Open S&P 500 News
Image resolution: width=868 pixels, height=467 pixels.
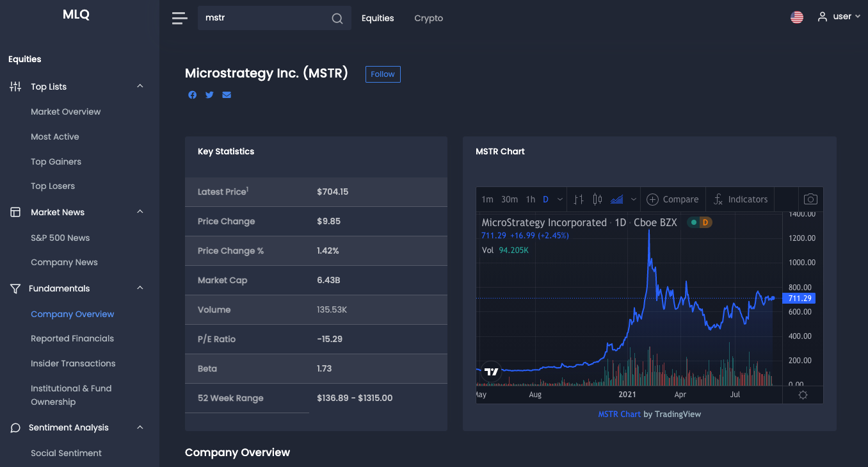point(60,238)
